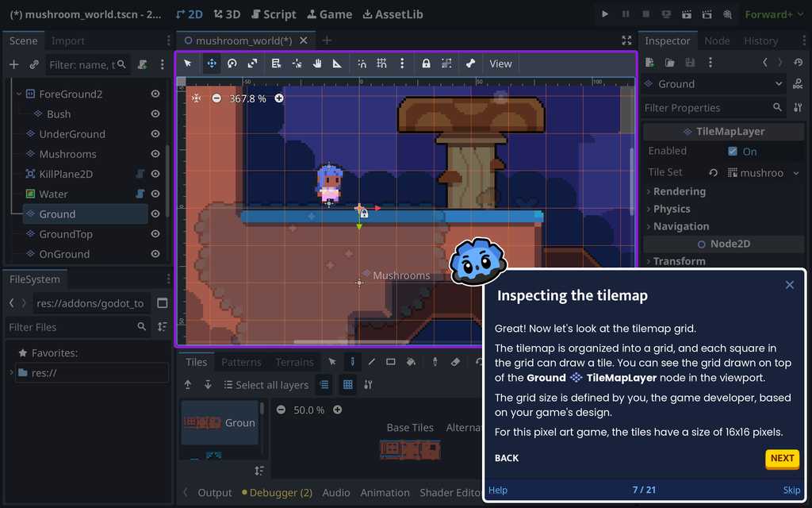Screen dimensions: 812x508
Task: Uncheck the Enabled On checkbox
Action: click(x=732, y=152)
